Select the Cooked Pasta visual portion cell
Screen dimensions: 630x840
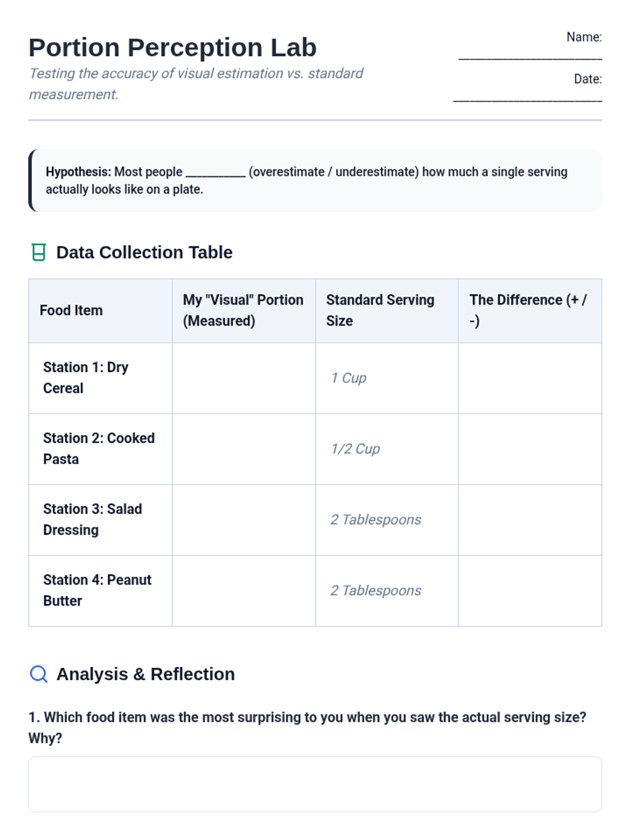pos(244,449)
